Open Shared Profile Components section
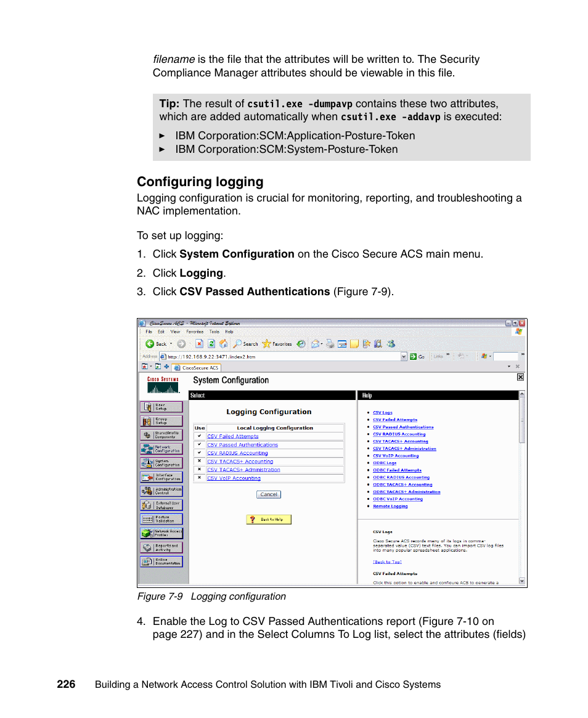The height and width of the screenshot is (718, 588). (x=161, y=435)
